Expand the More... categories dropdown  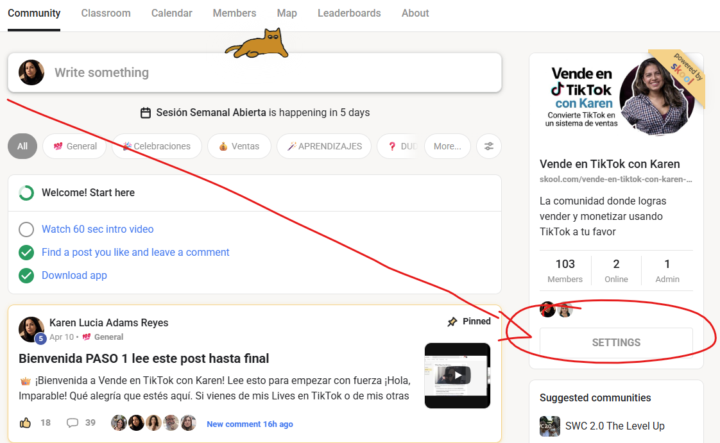[x=447, y=146]
